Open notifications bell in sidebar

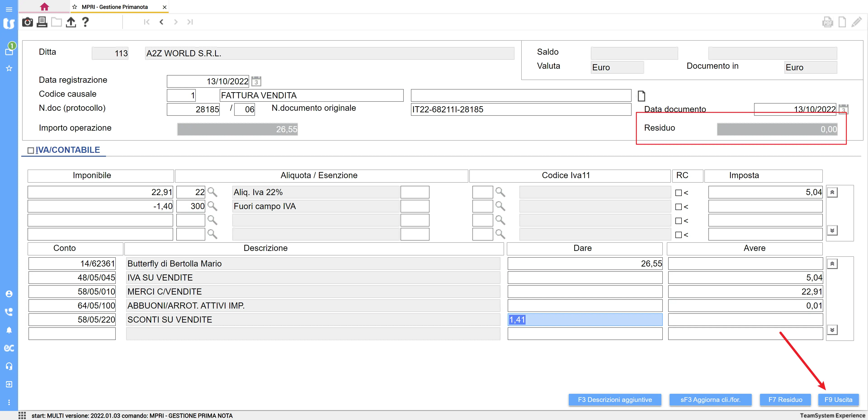(x=9, y=330)
